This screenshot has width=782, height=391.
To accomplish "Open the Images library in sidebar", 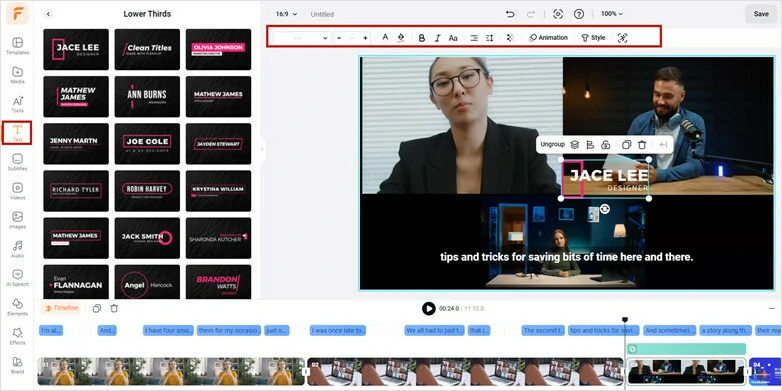I will tap(17, 220).
